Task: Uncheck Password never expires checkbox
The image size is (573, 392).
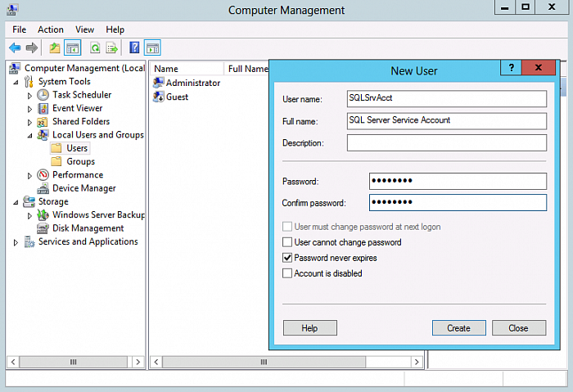Action: point(287,258)
